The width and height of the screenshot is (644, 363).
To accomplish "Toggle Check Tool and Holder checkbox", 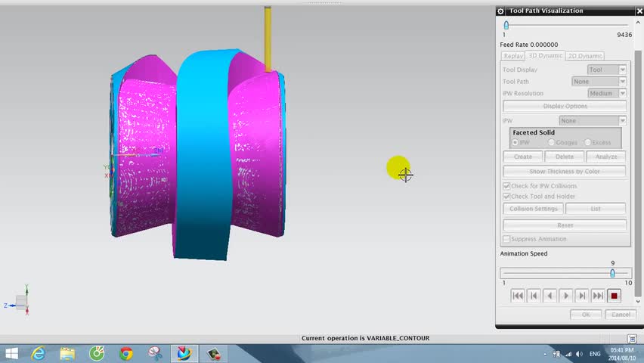I will (506, 197).
